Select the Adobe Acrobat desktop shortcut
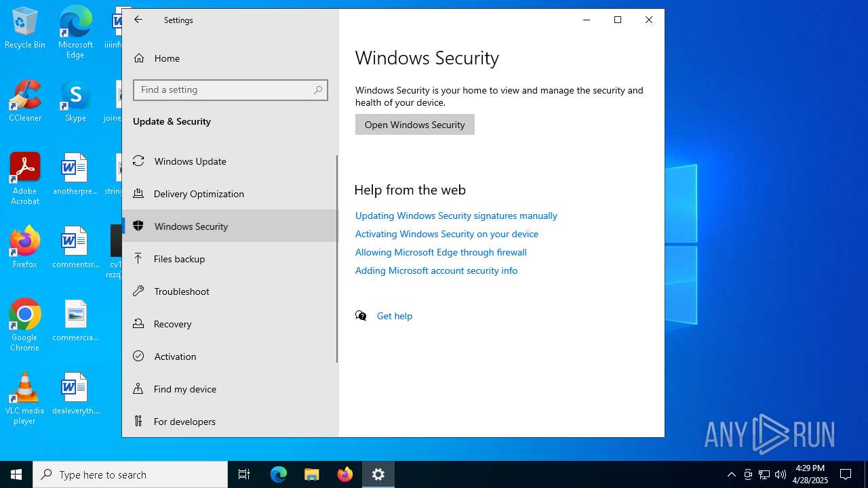The image size is (868, 488). [x=25, y=179]
